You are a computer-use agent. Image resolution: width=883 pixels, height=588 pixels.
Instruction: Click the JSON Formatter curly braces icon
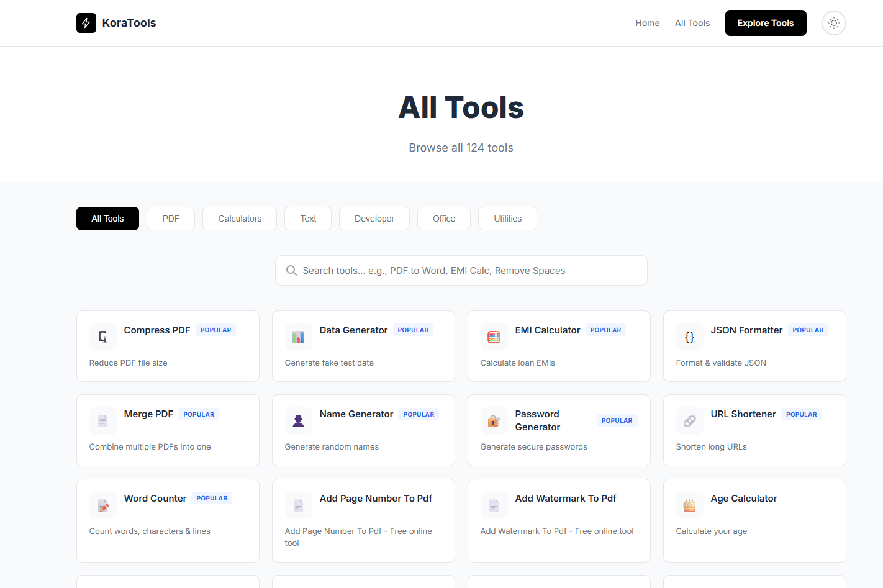pos(689,337)
